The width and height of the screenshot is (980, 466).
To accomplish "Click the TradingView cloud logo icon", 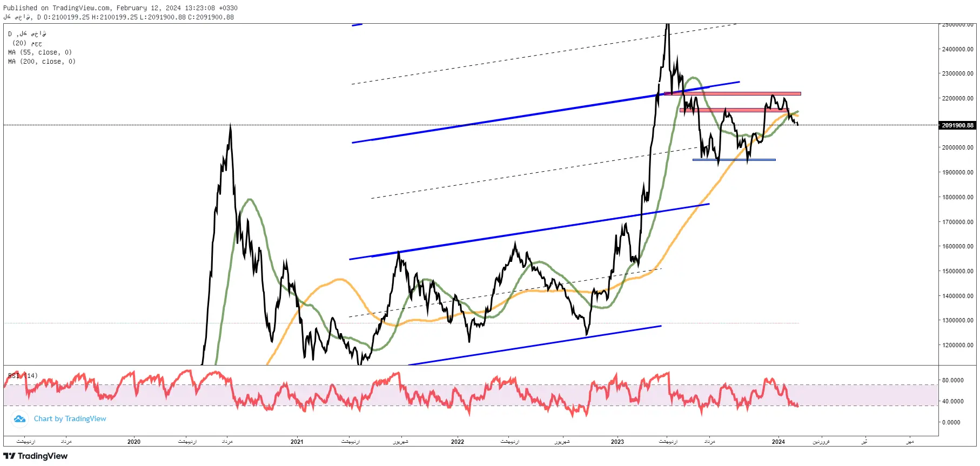I will click(20, 419).
